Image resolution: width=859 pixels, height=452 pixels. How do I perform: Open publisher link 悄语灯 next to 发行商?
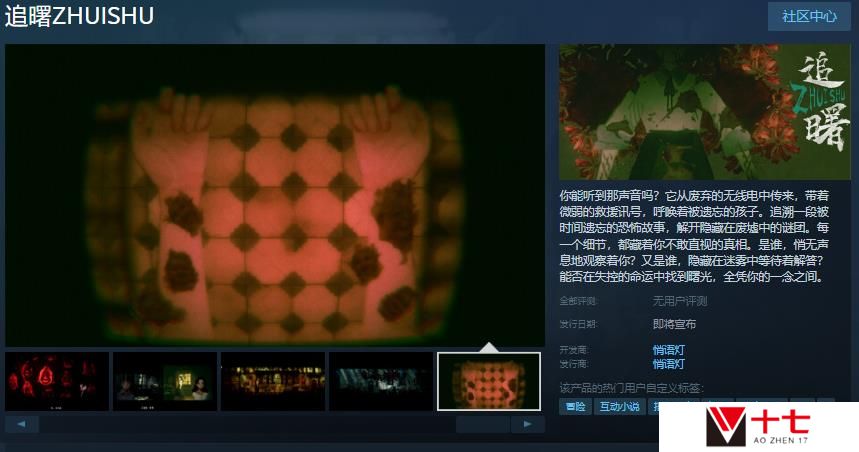(x=668, y=364)
